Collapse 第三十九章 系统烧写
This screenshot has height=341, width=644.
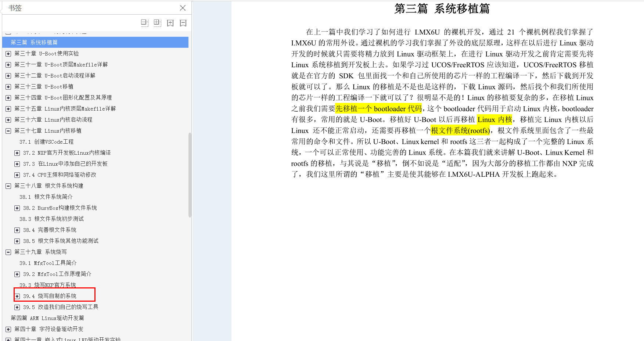pos(8,252)
